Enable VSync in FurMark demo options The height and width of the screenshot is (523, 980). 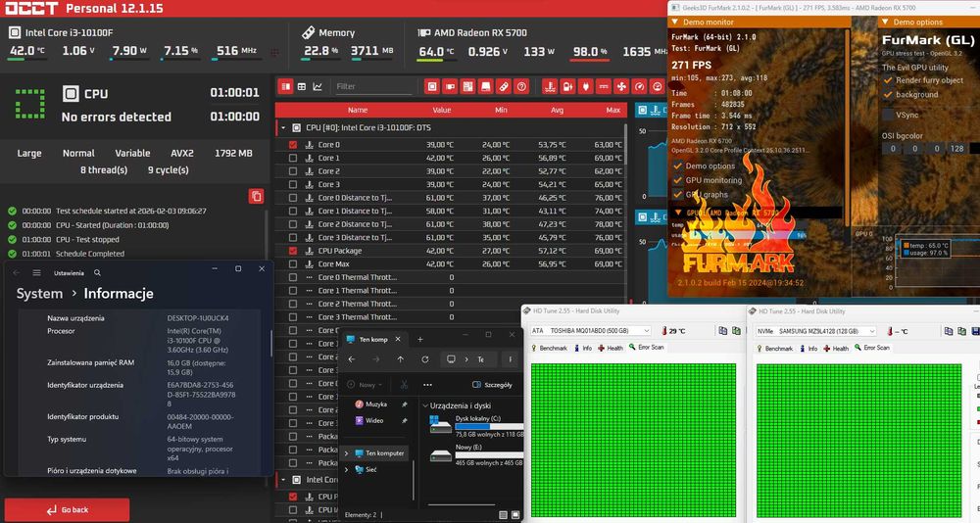coord(888,115)
